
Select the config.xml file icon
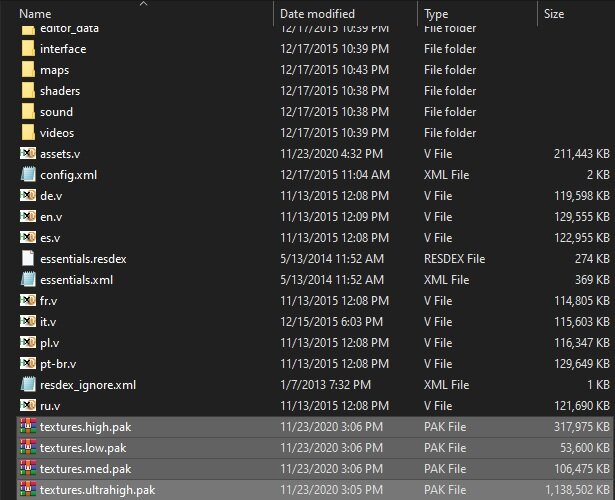click(28, 174)
